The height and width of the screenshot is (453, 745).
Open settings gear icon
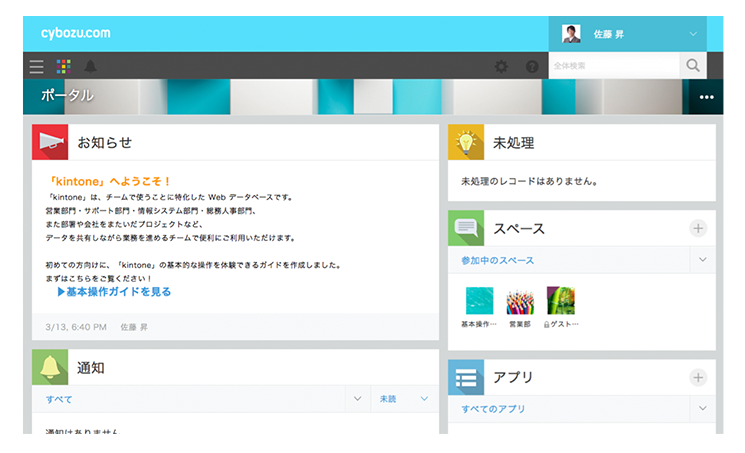(x=501, y=67)
